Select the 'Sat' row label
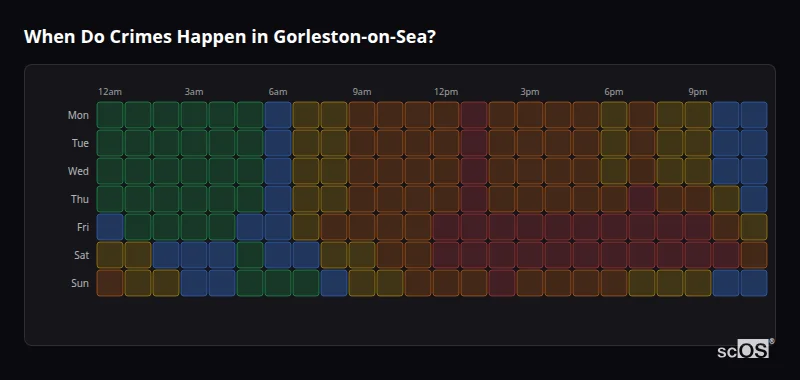Screen dimensions: 800x380 (x=82, y=255)
